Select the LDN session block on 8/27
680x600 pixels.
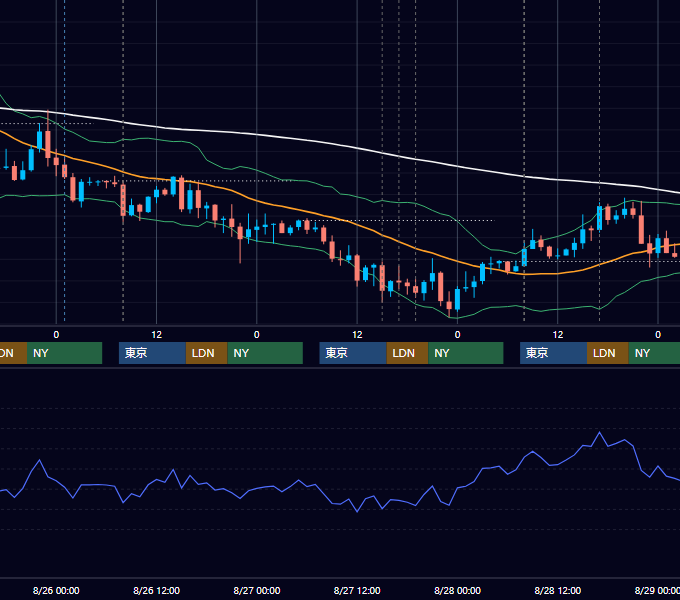(407, 353)
